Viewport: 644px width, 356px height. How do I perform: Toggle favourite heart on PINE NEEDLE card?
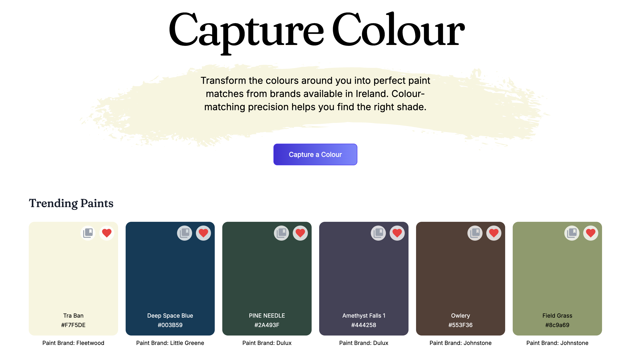[x=300, y=233]
